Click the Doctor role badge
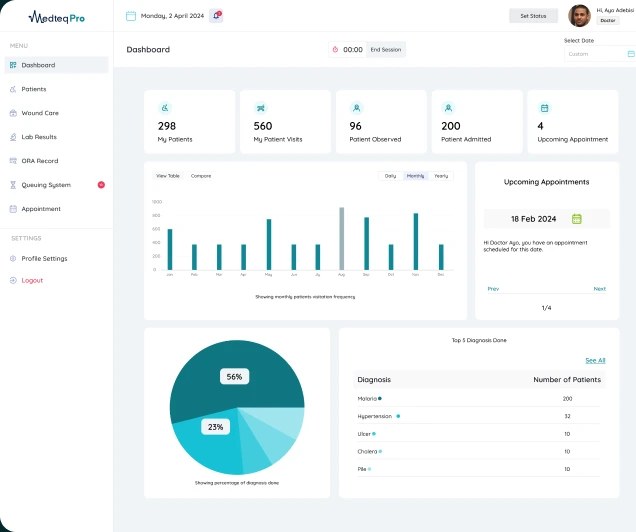The image size is (636, 532). (608, 20)
